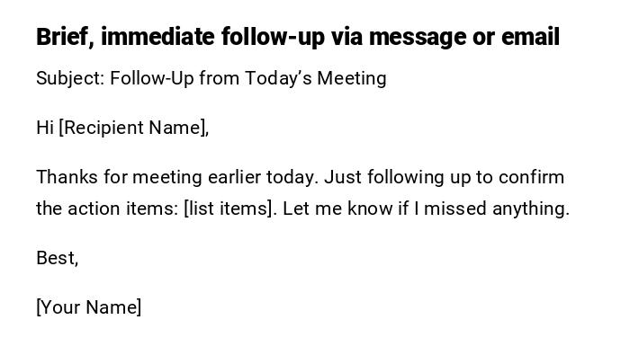This screenshot has width=630, height=364.
Task: Click the "Best," sign-off line
Action: [58, 258]
